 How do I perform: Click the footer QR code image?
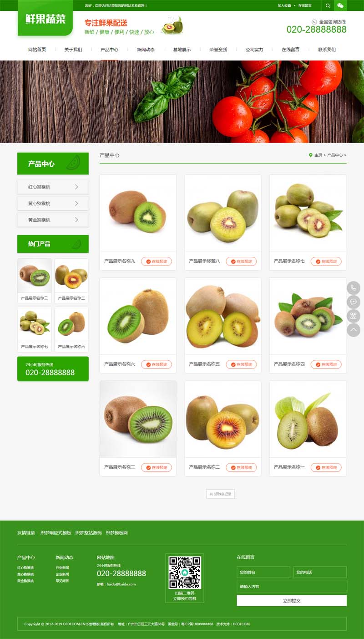pos(185,572)
